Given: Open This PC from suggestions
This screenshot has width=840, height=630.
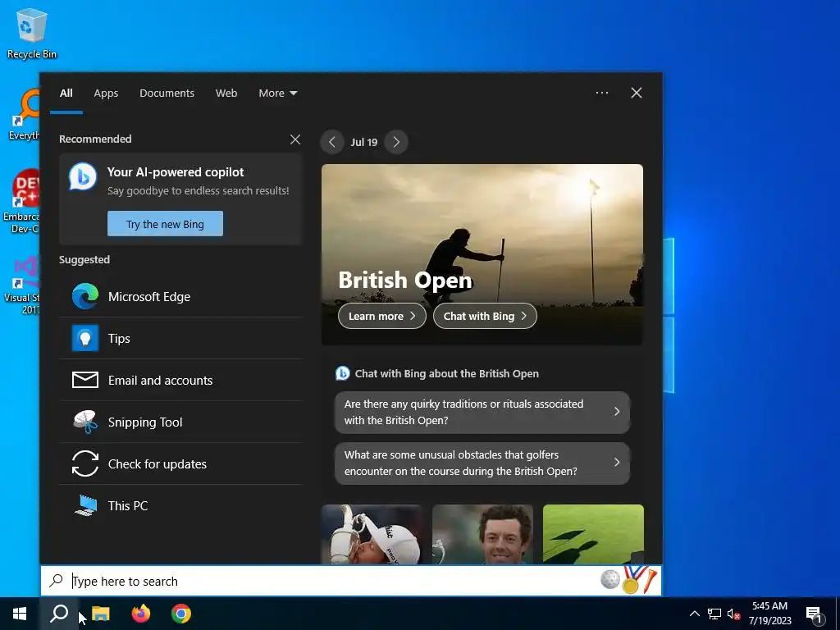Looking at the screenshot, I should (x=180, y=505).
